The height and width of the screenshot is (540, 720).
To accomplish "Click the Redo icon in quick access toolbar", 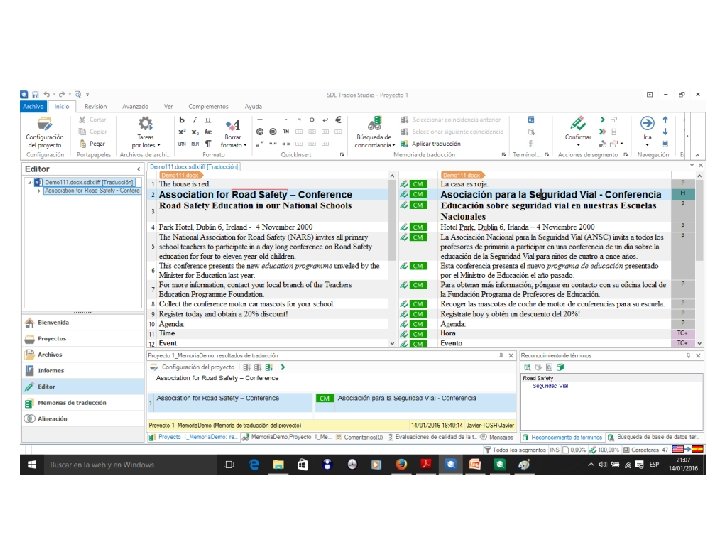I will point(62,94).
